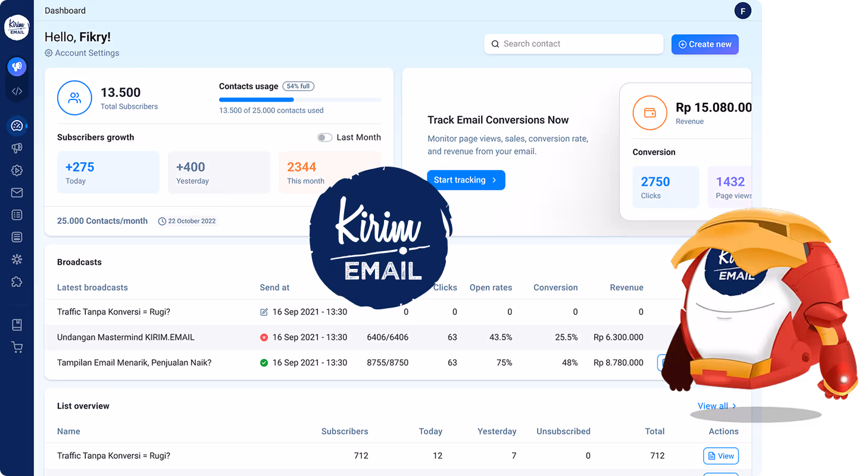Click the envelope email icon in sidebar
Screen dimensions: 868x476
(x=17, y=193)
